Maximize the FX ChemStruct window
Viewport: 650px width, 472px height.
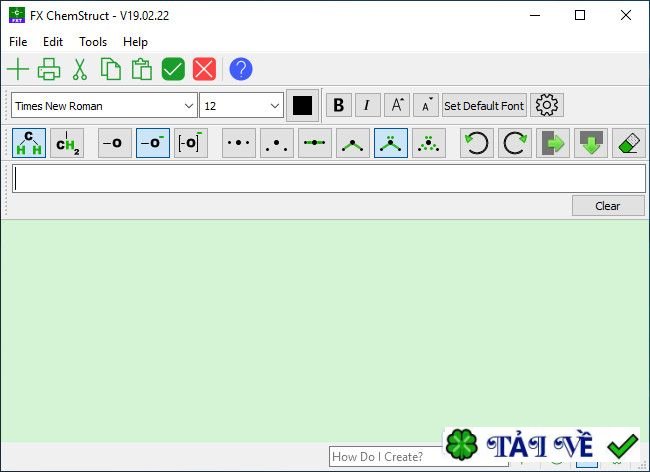[580, 15]
